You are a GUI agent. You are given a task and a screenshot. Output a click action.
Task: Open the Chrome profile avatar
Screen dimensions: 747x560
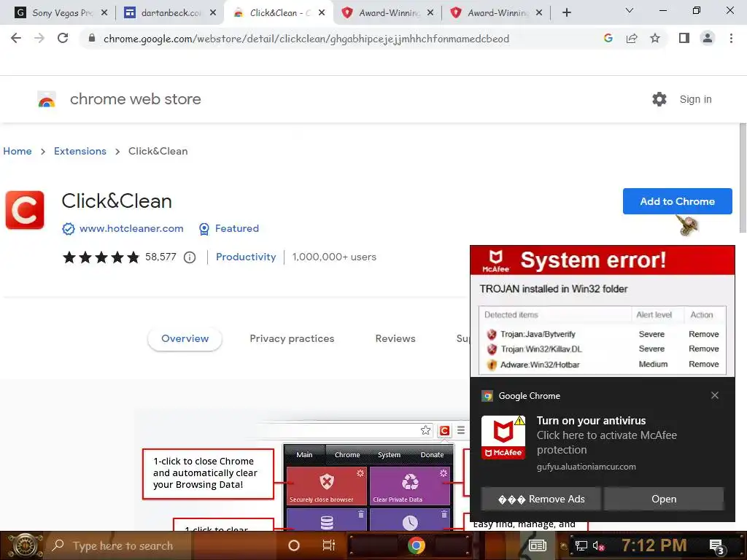pyautogui.click(x=708, y=38)
